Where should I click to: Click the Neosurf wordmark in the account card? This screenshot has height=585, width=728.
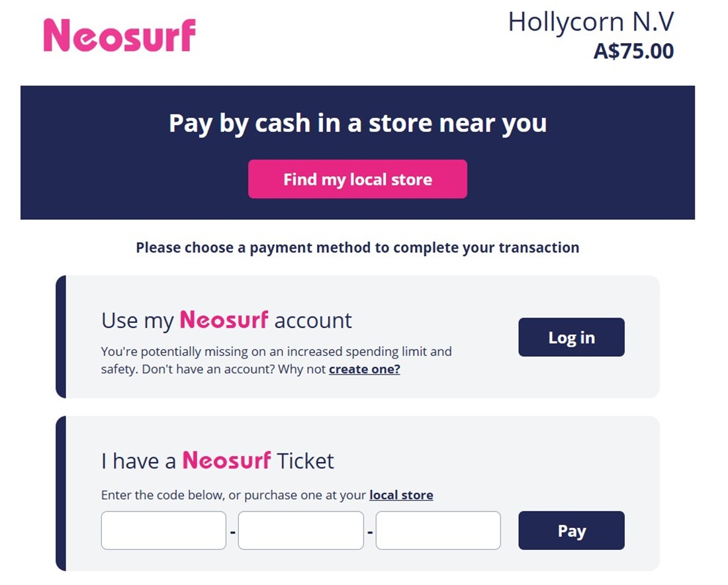point(224,320)
